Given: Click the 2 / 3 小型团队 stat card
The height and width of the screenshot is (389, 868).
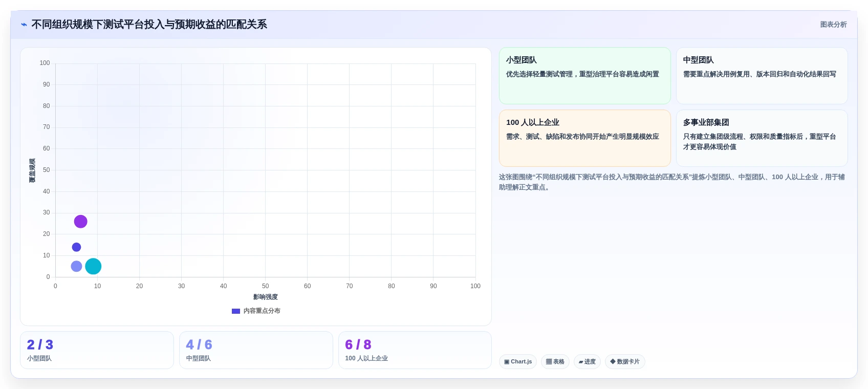Looking at the screenshot, I should 97,350.
